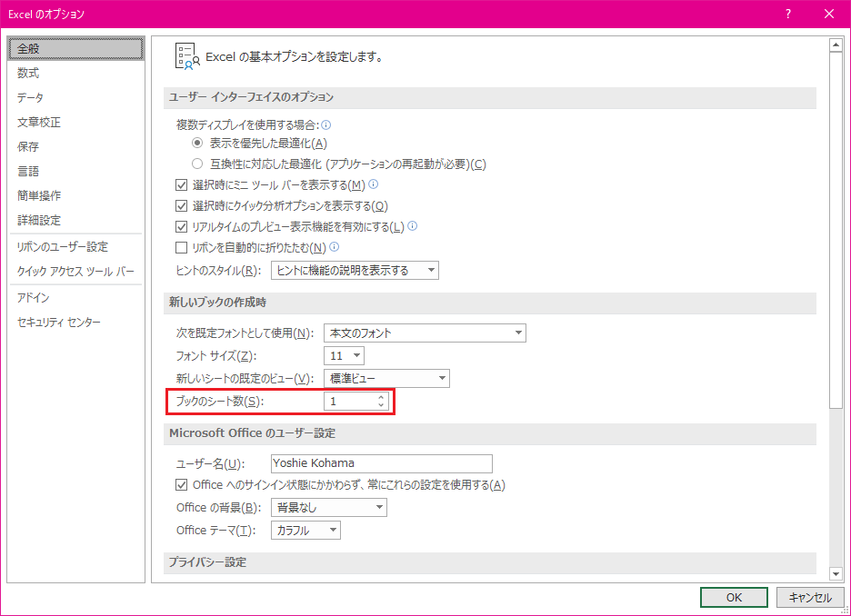The image size is (851, 616).
Task: Toggle Office へのサインイン状態 checkbox
Action: 181,485
